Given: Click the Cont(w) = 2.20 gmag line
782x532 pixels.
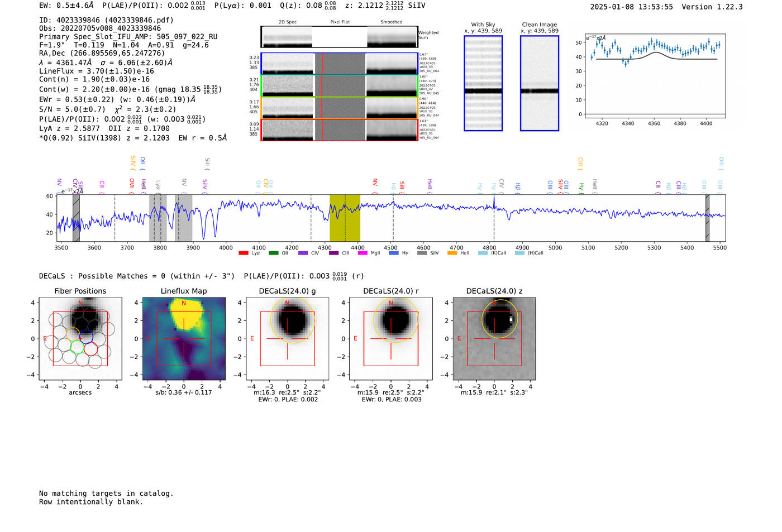Looking at the screenshot, I should click(130, 89).
